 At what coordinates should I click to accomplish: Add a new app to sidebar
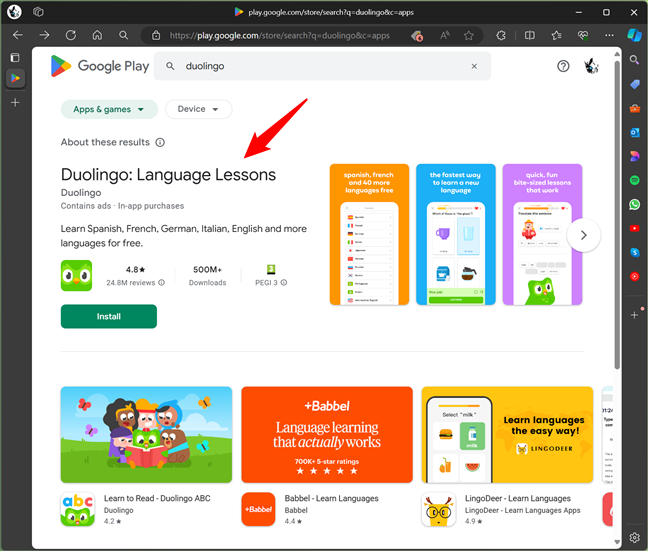pyautogui.click(x=634, y=315)
